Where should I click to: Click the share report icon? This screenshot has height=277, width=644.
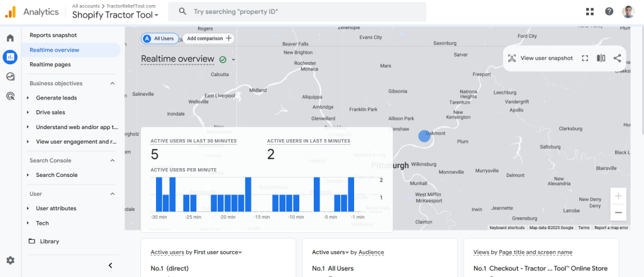pyautogui.click(x=617, y=58)
